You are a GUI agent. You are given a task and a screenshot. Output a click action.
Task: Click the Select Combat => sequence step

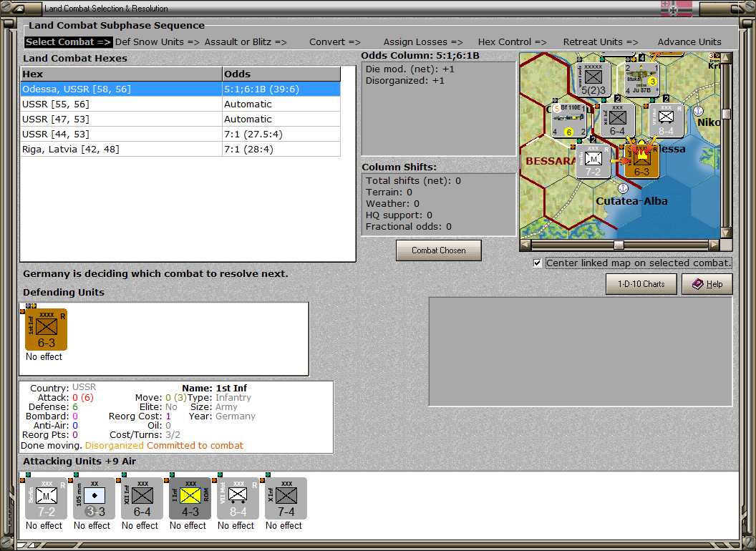[x=68, y=42]
